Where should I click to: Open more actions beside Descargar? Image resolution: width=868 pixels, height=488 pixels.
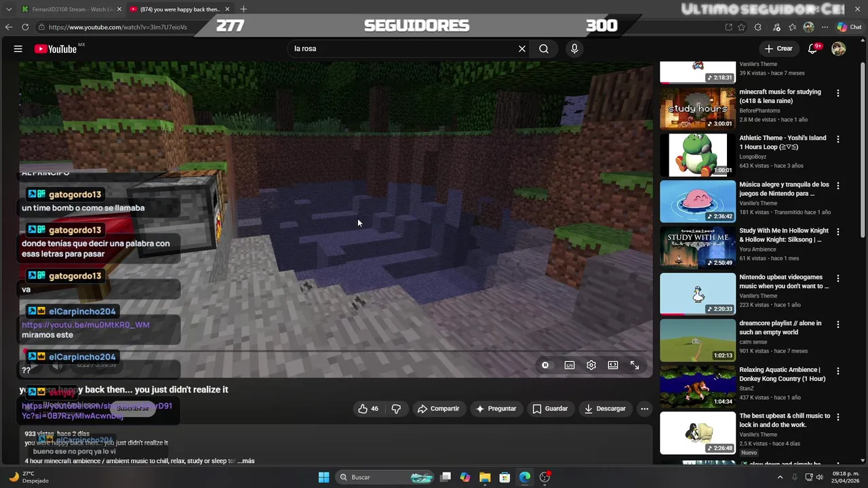click(x=644, y=409)
